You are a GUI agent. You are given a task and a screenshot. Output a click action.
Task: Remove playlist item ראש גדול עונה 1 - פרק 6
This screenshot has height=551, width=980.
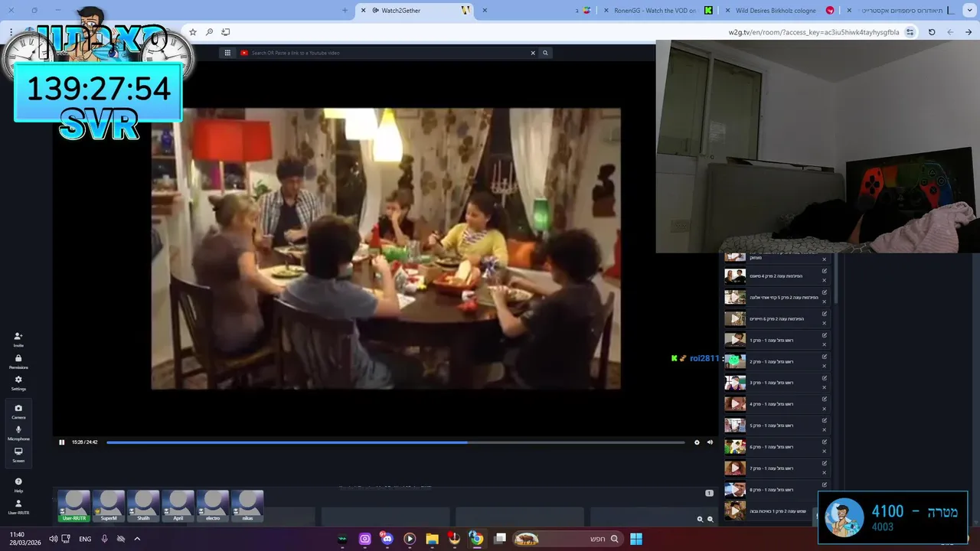[825, 452]
